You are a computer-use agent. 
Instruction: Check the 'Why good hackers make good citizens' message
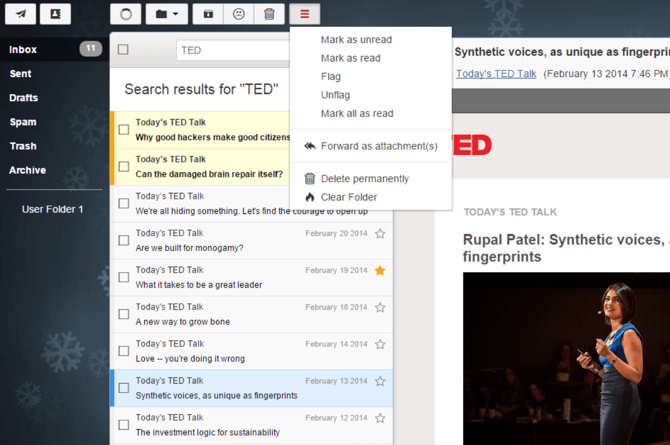coord(124,130)
